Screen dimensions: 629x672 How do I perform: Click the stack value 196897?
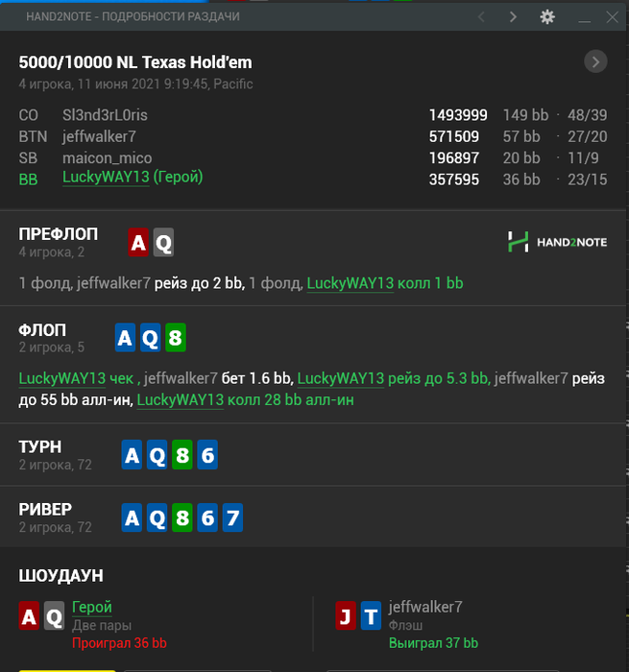(453, 157)
